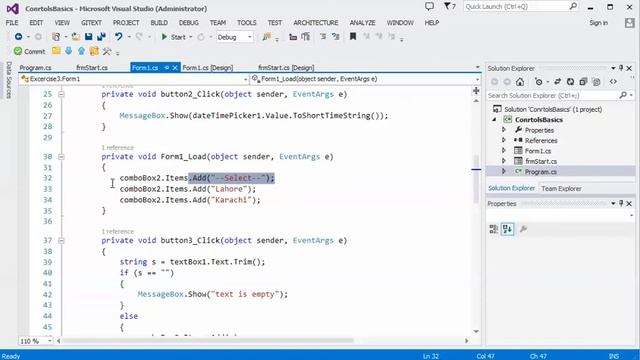Expand the Properties node in Solution Explorer
This screenshot has width=640, height=360.
[504, 130]
